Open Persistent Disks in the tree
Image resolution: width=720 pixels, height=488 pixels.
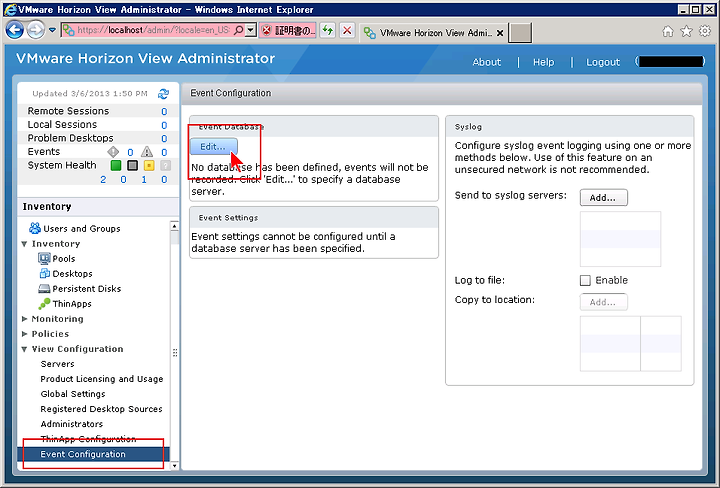click(x=79, y=289)
